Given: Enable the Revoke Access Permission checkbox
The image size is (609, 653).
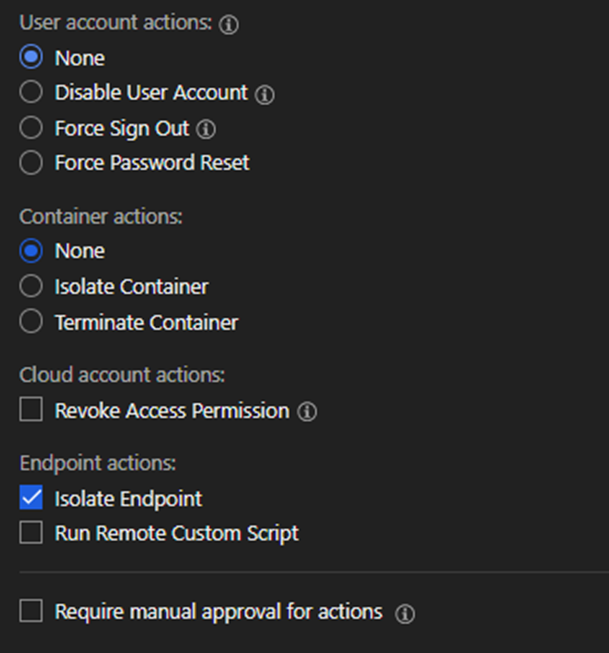Looking at the screenshot, I should pos(31,410).
